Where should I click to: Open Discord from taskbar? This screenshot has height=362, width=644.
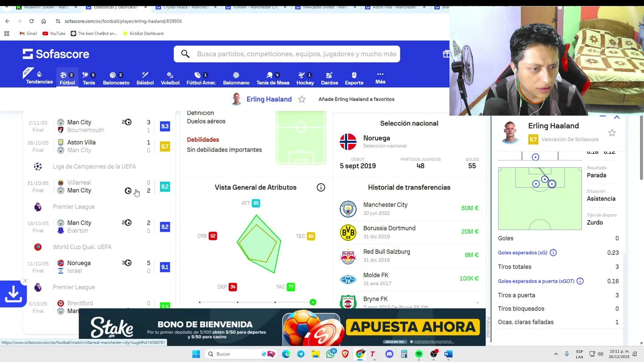click(389, 354)
